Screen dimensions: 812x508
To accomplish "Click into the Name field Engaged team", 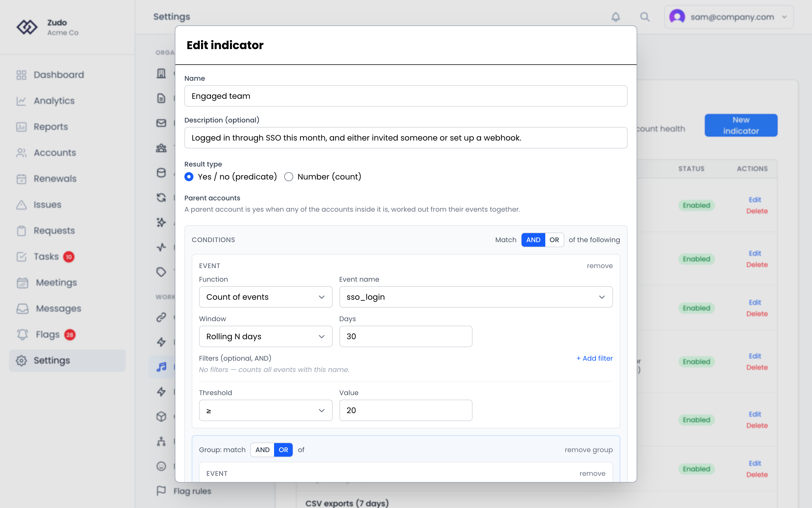I will [x=406, y=96].
